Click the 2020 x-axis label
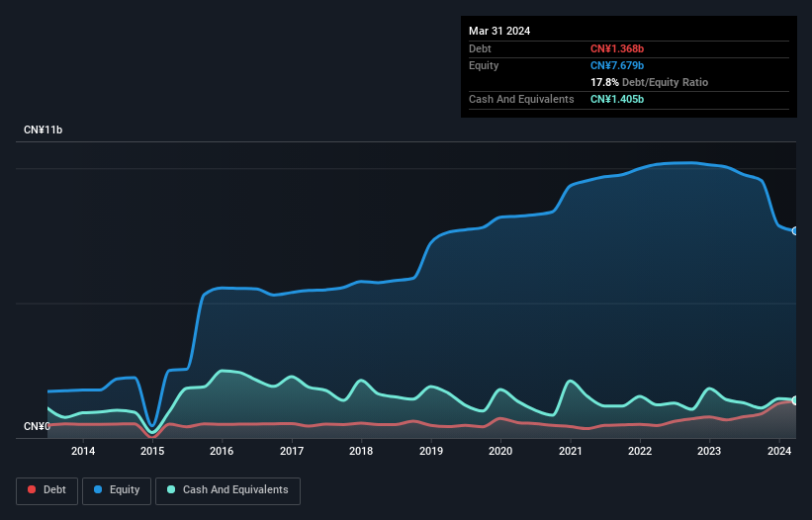Image resolution: width=812 pixels, height=520 pixels. (500, 451)
